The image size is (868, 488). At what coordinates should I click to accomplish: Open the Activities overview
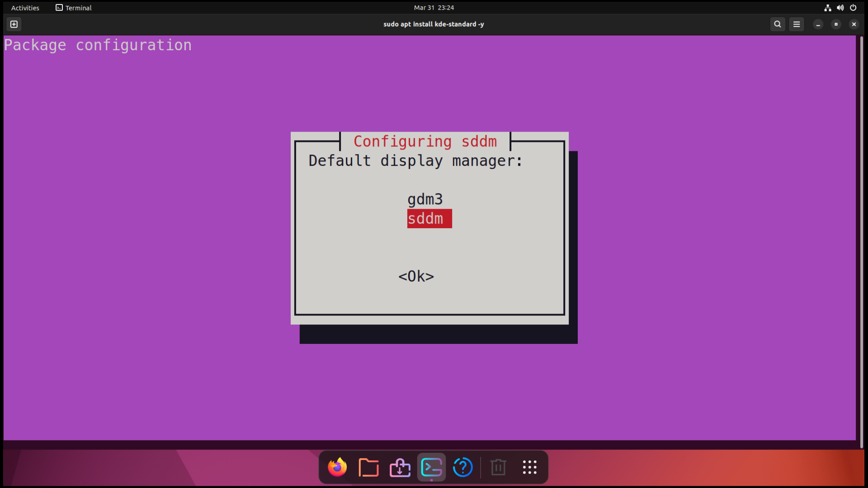click(x=25, y=8)
